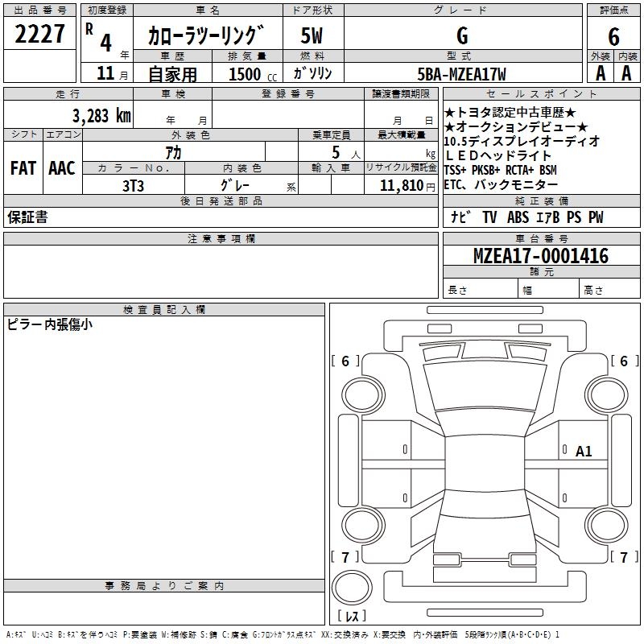Click the A1 damage mark on diagram
This screenshot has height=644, width=644.
pyautogui.click(x=584, y=452)
